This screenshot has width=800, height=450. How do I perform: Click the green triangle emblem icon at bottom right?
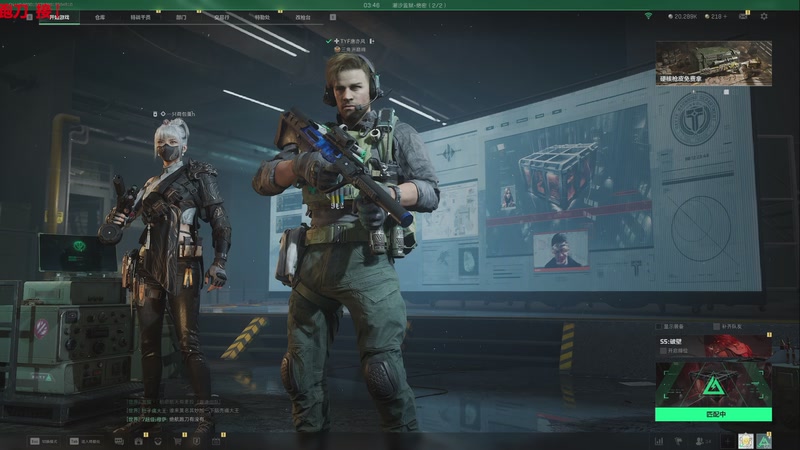764,441
